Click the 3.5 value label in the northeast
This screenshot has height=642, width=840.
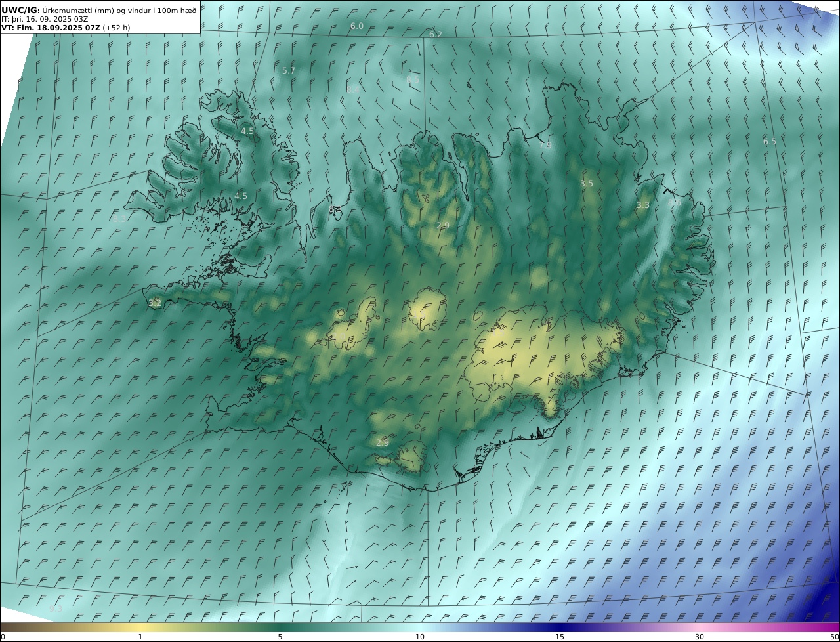coord(587,184)
